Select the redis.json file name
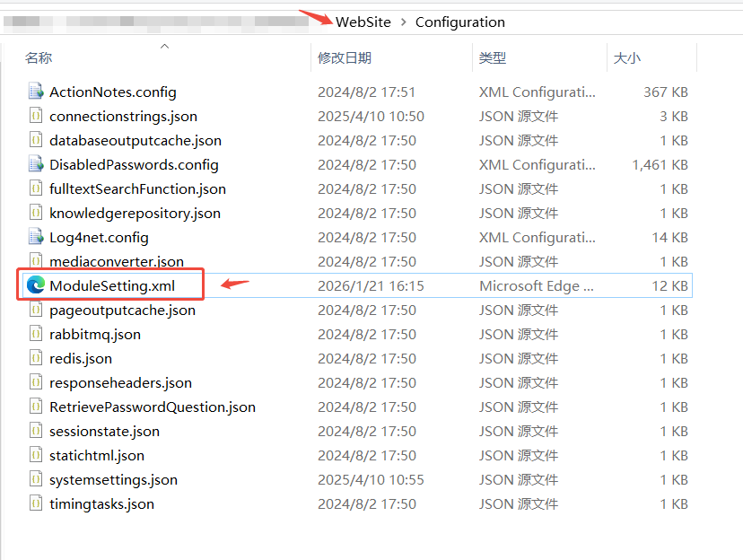 [x=81, y=358]
